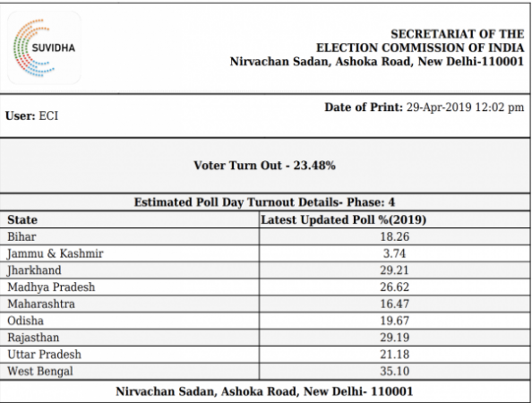532x403 pixels.
Task: Select the Rajasthan row
Action: (265, 338)
